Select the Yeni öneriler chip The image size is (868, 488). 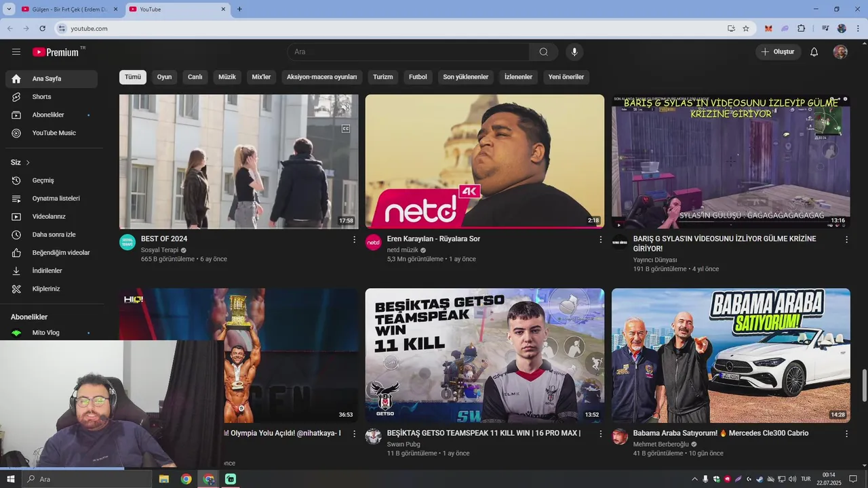[566, 77]
